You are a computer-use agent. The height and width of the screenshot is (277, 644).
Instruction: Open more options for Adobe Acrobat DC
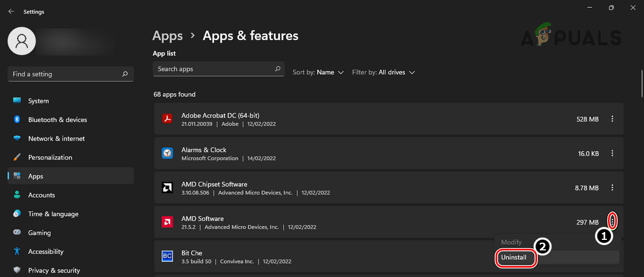click(x=612, y=119)
